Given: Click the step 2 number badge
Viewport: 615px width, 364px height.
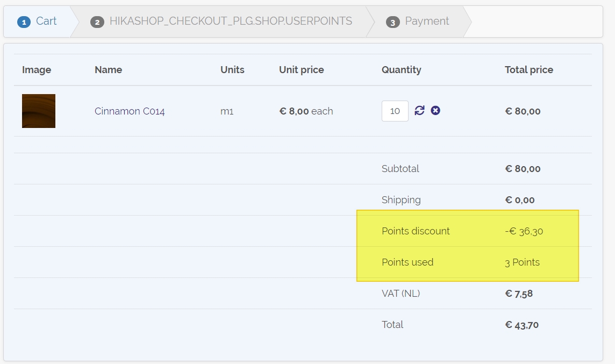Looking at the screenshot, I should [97, 22].
